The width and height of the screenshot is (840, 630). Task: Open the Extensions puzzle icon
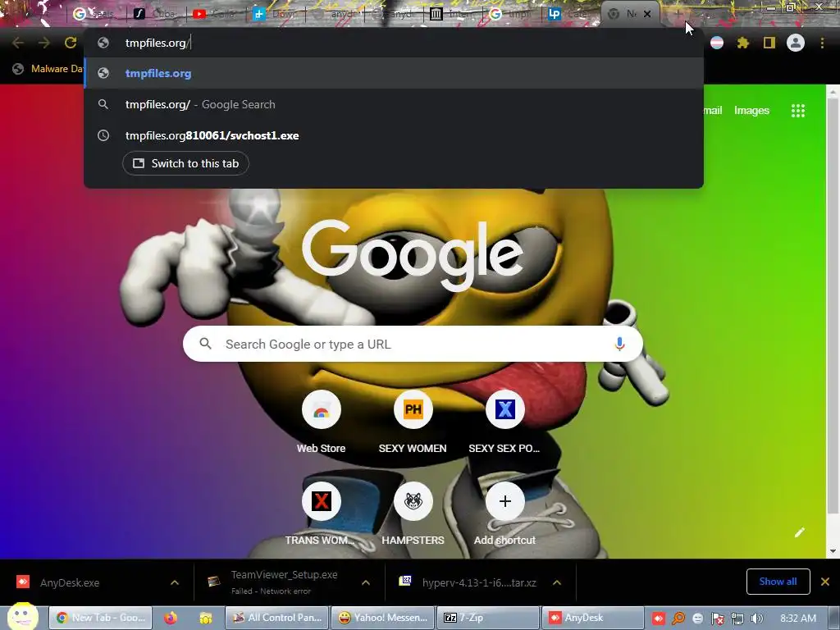pos(742,43)
